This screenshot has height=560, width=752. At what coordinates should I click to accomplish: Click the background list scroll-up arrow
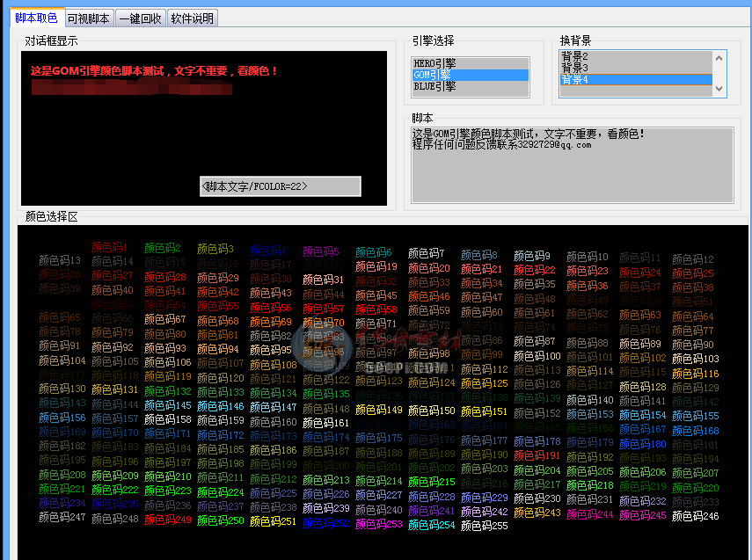coord(719,58)
